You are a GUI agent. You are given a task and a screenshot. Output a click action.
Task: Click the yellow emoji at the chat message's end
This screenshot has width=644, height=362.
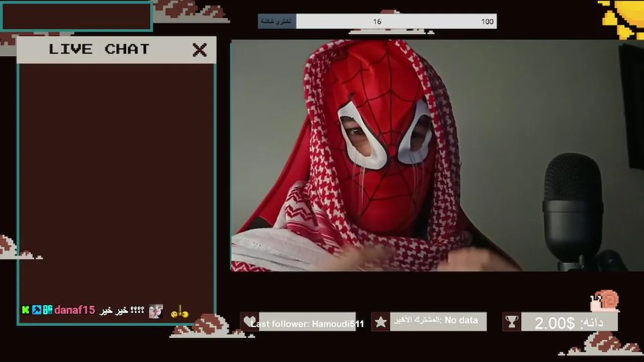coord(180,312)
